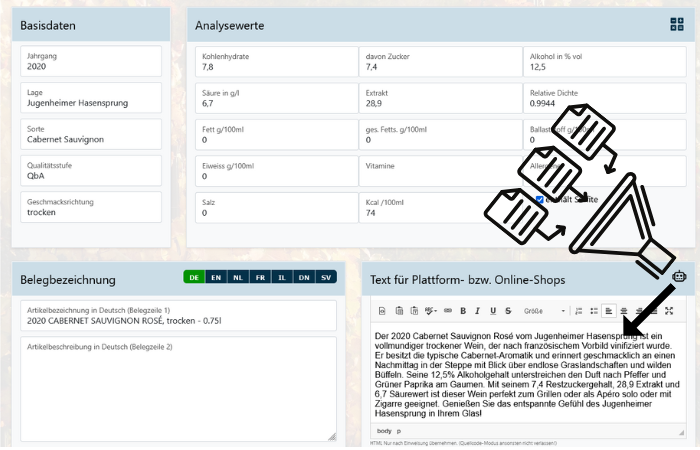
Task: Click the Salz field
Action: click(277, 208)
